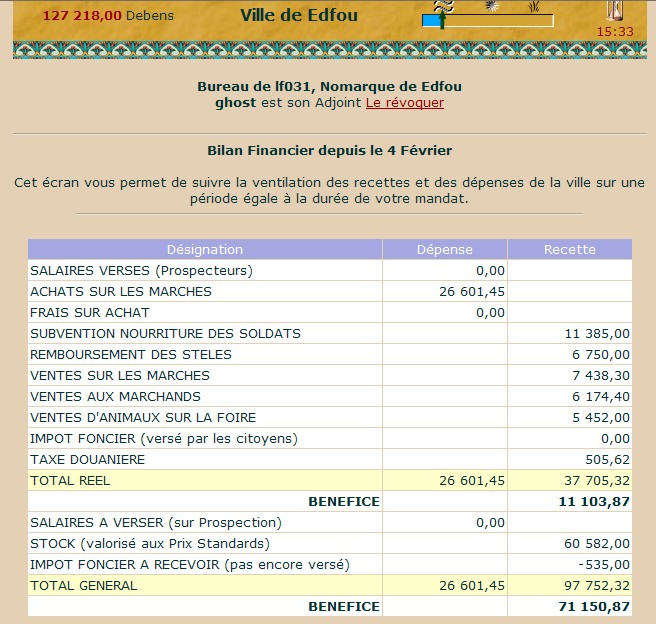Click the -535,00 value

click(604, 564)
